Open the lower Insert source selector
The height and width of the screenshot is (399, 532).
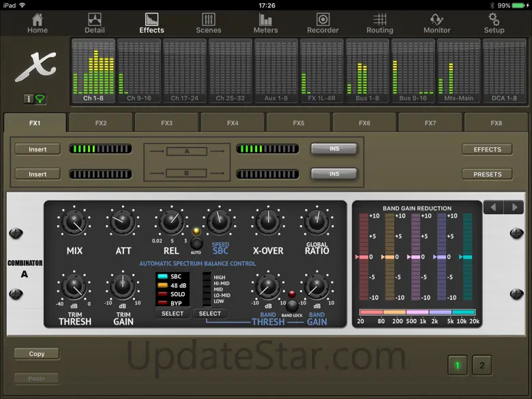(38, 174)
